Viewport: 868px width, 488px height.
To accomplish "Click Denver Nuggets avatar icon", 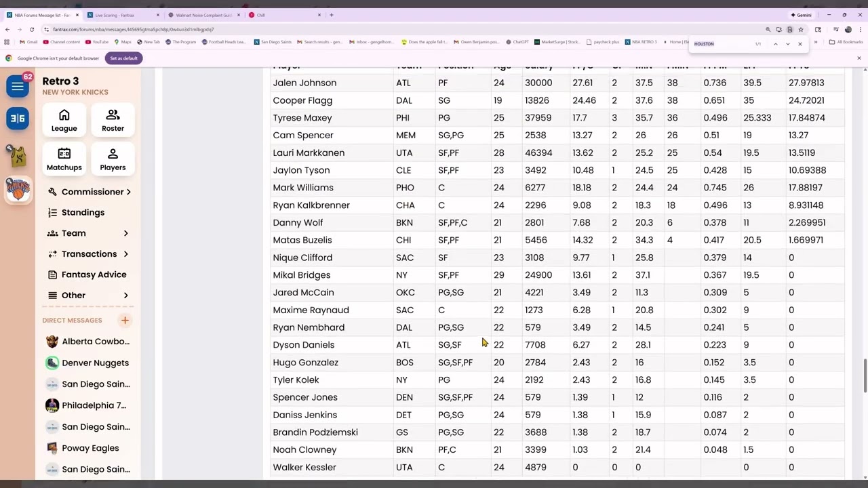I will (52, 363).
